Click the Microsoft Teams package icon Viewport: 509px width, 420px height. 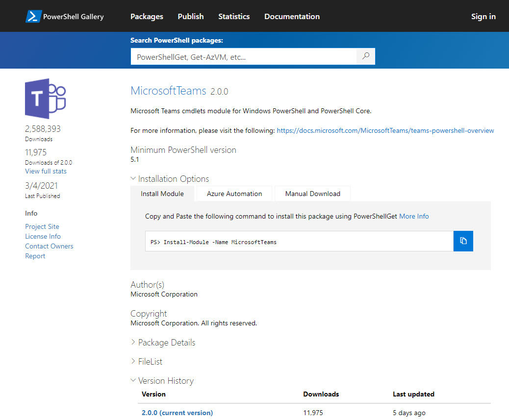click(x=45, y=99)
